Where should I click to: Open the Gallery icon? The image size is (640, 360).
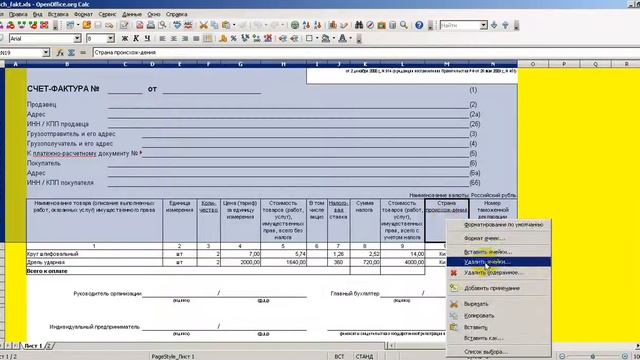[381, 25]
